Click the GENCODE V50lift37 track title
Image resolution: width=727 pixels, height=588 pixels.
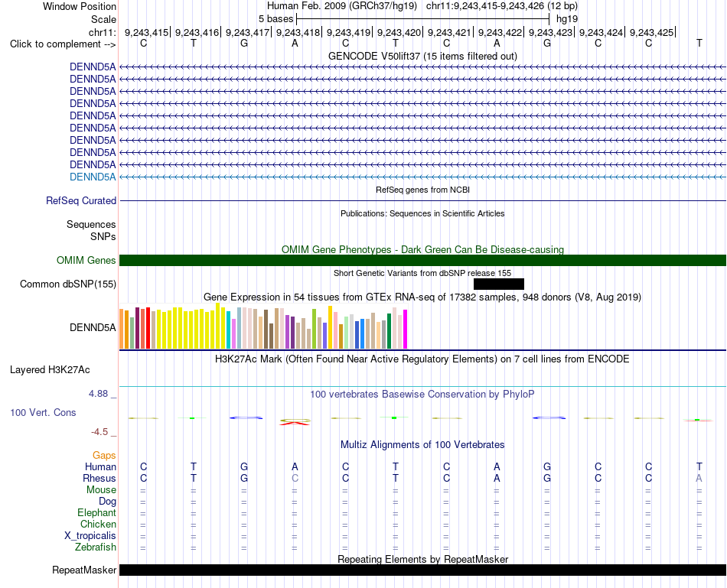coord(423,56)
